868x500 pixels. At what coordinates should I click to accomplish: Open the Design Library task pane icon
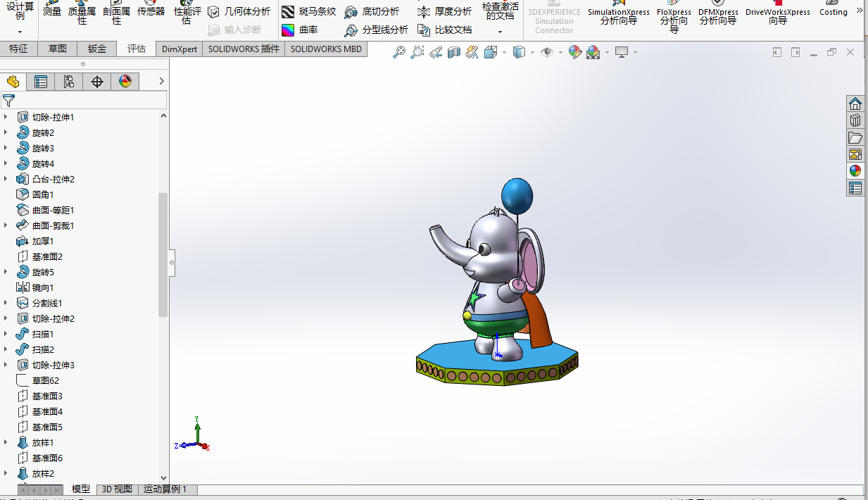coord(855,120)
